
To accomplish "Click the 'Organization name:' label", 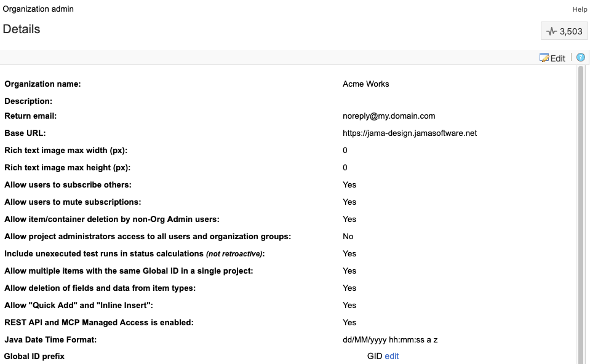I will pyautogui.click(x=42, y=84).
